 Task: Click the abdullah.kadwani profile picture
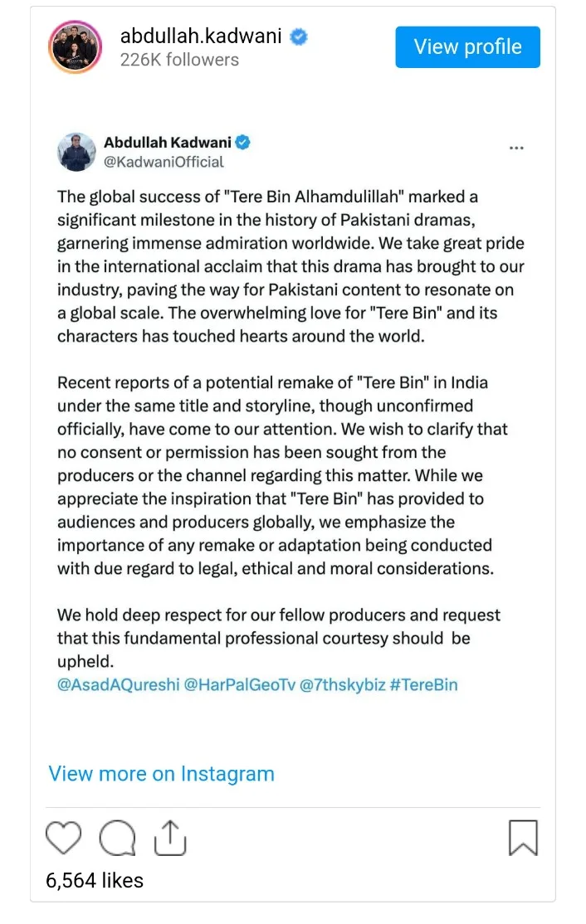click(x=76, y=47)
